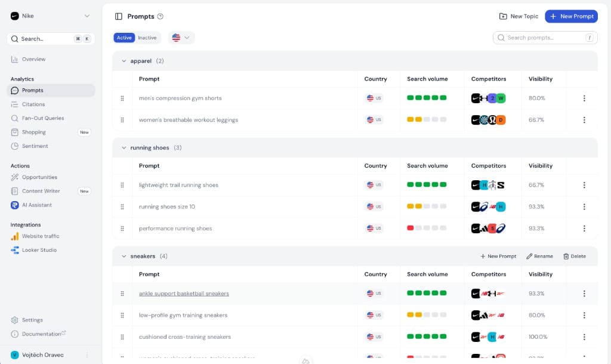Click the Search prompts input field
This screenshot has width=611, height=364.
coord(544,37)
